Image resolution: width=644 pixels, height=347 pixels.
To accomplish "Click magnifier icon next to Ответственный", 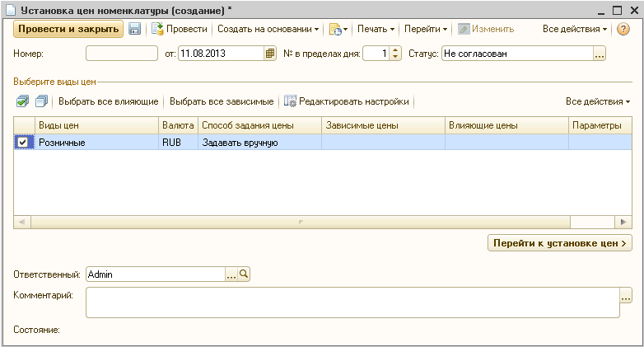I will [244, 274].
